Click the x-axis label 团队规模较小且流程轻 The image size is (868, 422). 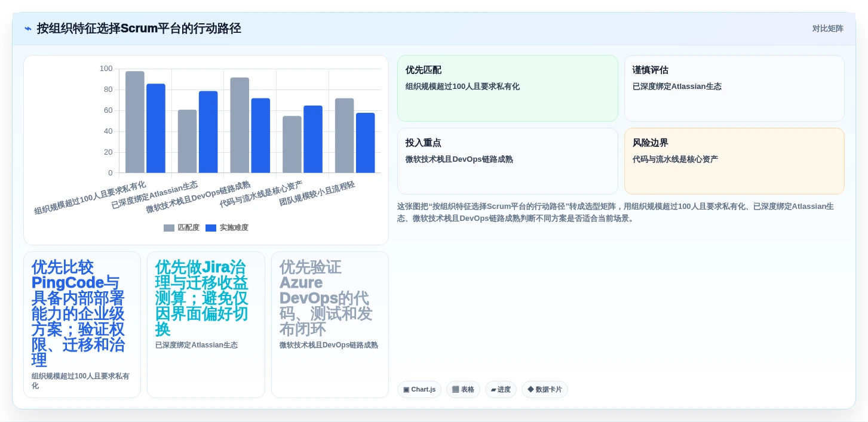[317, 193]
